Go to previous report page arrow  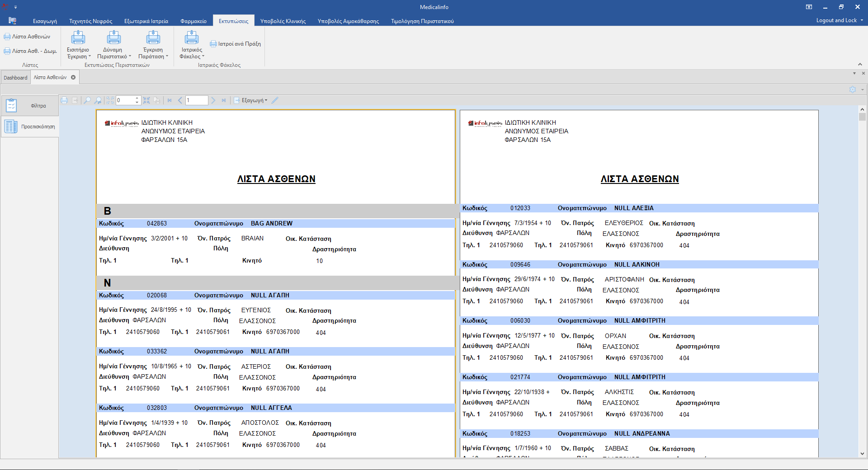point(180,100)
